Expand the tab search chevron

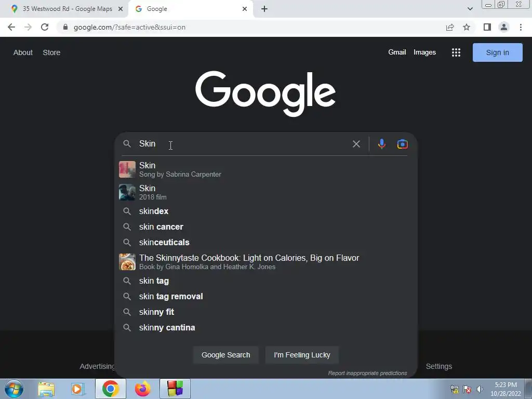tap(470, 9)
